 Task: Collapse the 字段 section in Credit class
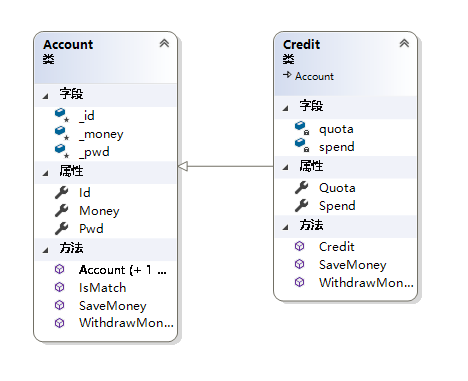[285, 108]
